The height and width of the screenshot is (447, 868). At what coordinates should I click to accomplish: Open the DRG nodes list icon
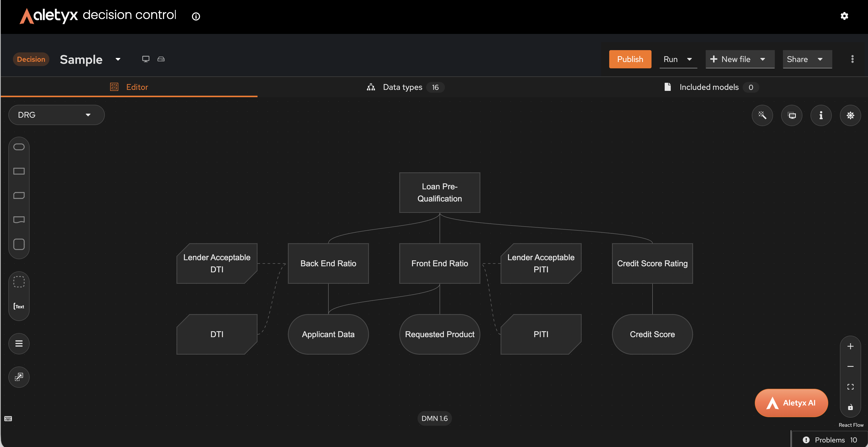click(19, 343)
